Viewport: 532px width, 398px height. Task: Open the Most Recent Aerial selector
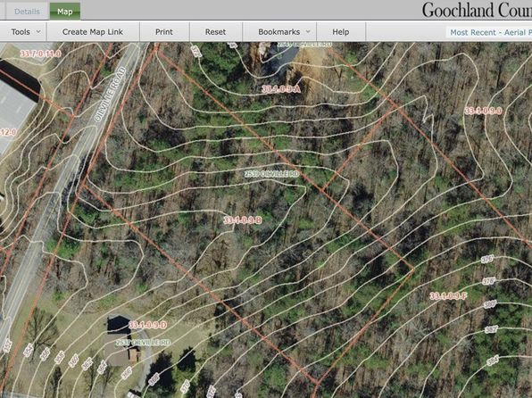(x=489, y=32)
